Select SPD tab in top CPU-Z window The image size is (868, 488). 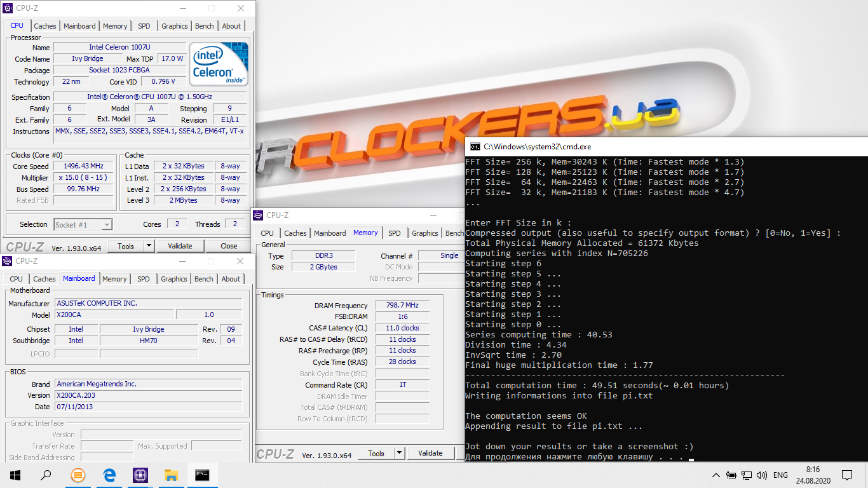click(x=144, y=26)
